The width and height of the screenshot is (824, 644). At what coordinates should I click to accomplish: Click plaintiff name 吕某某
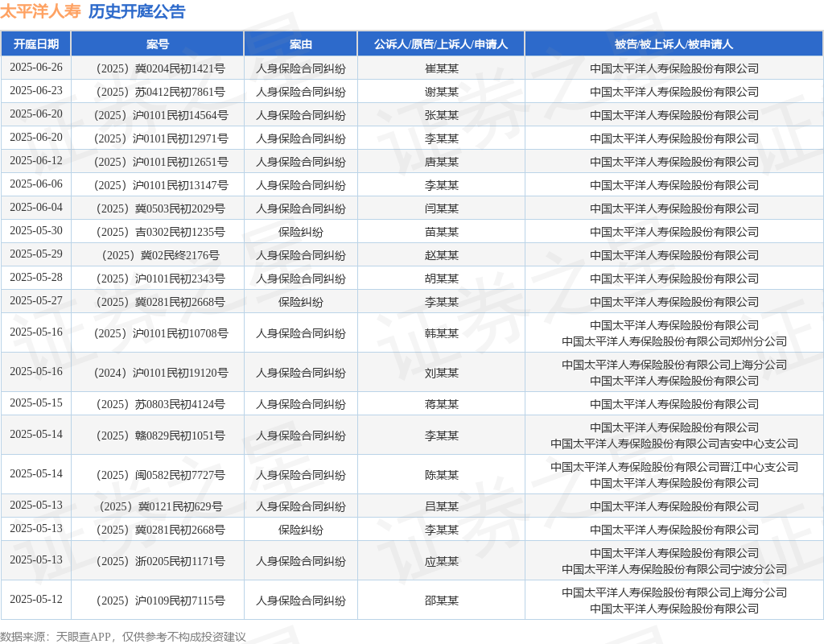tap(442, 506)
